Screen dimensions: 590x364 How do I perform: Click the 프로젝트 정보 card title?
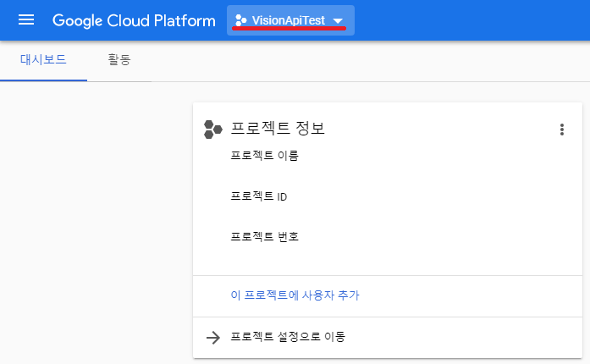(278, 129)
